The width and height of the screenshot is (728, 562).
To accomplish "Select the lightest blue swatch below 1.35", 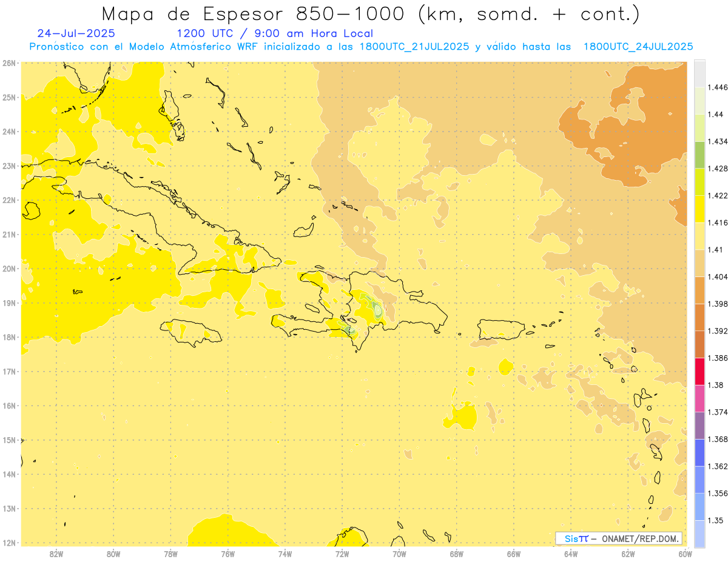I will (699, 534).
